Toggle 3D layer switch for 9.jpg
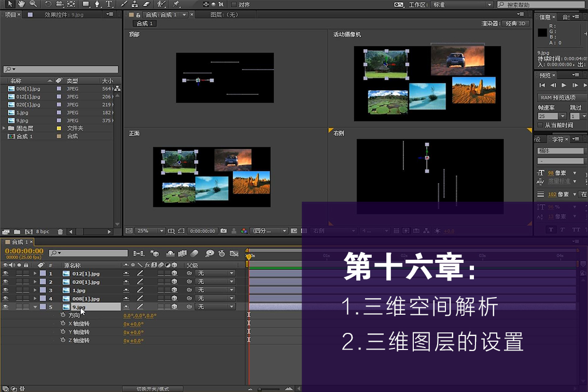The image size is (588, 392). 174,307
